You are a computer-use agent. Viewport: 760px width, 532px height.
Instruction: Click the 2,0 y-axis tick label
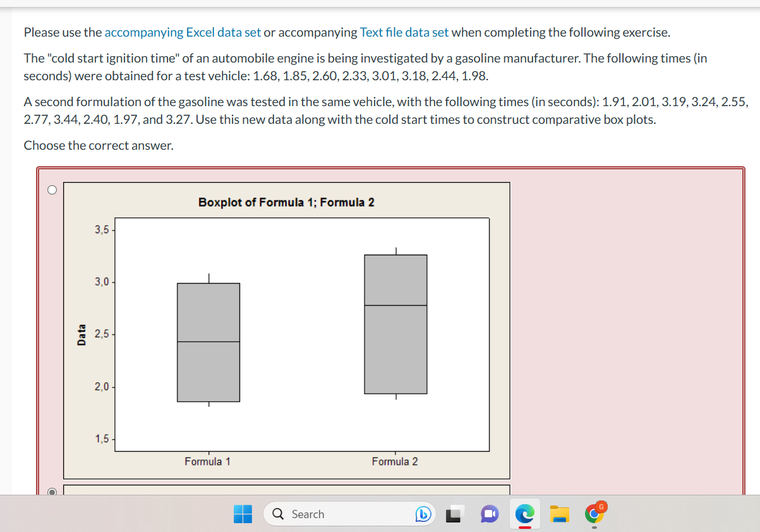coord(102,387)
